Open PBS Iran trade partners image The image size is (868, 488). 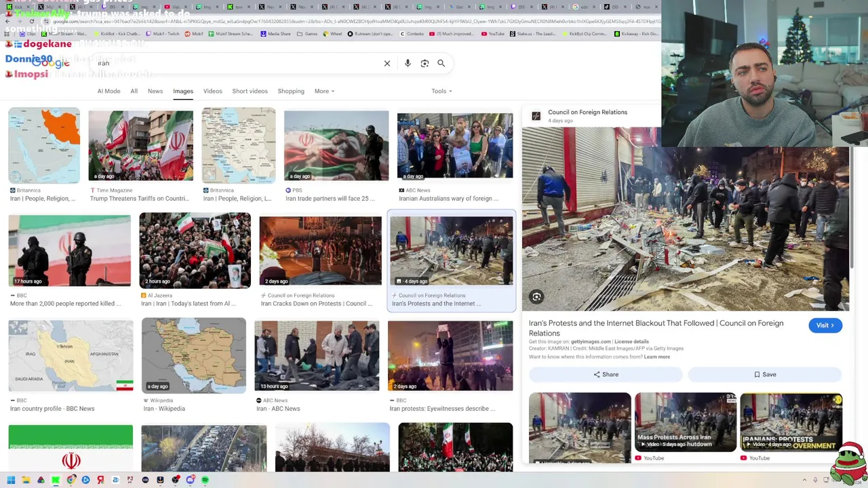[336, 146]
